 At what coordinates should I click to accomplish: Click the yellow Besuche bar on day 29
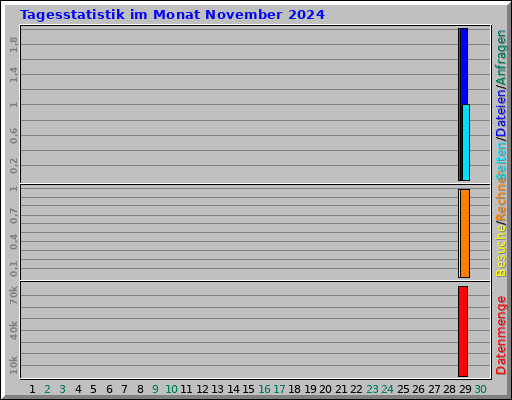pyautogui.click(x=459, y=233)
